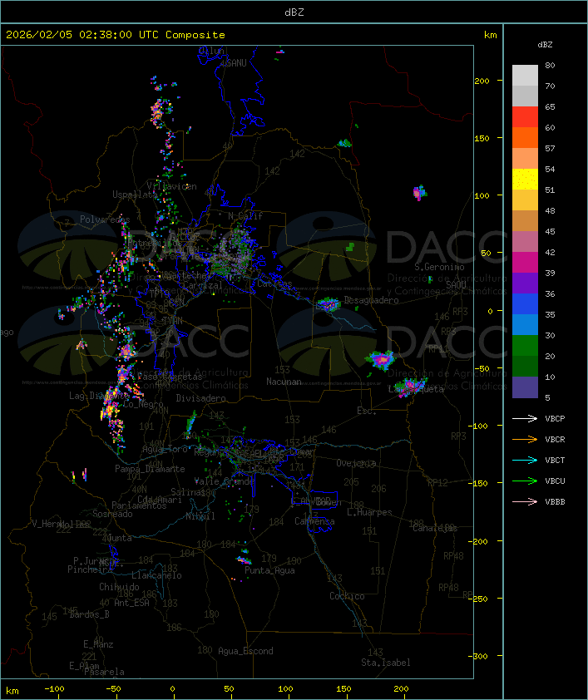Click the isolated echo near the 100 km right tick
Image resolution: width=588 pixels, height=700 pixels.
point(420,193)
